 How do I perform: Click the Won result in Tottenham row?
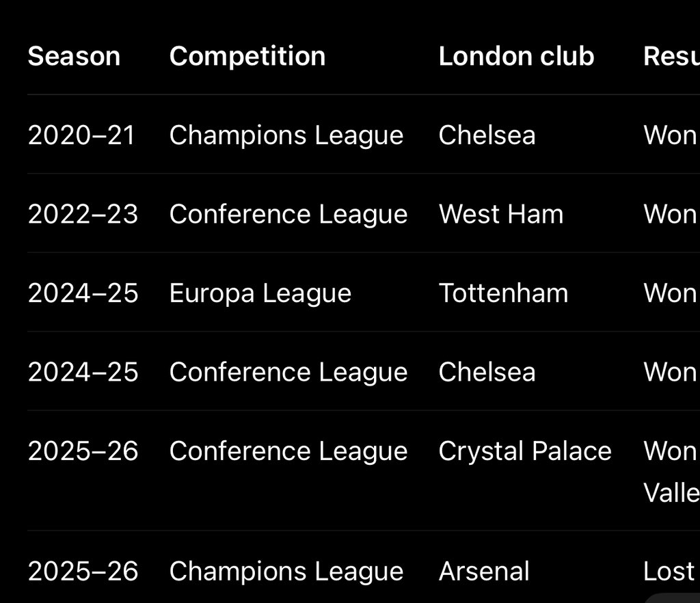click(x=670, y=293)
